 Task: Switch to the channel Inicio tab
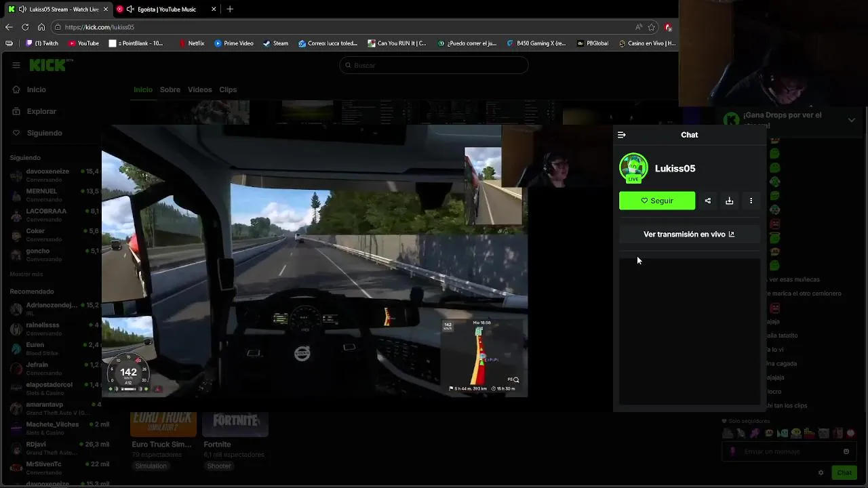[x=143, y=89]
